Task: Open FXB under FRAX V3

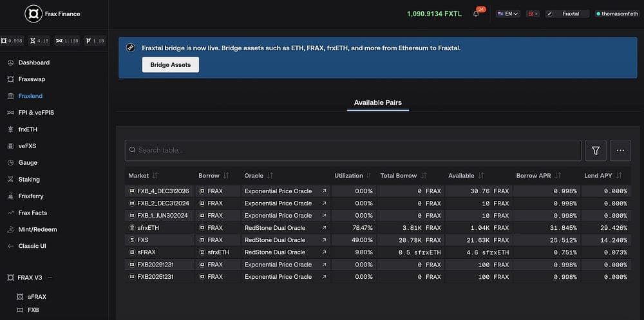Action: (33, 310)
